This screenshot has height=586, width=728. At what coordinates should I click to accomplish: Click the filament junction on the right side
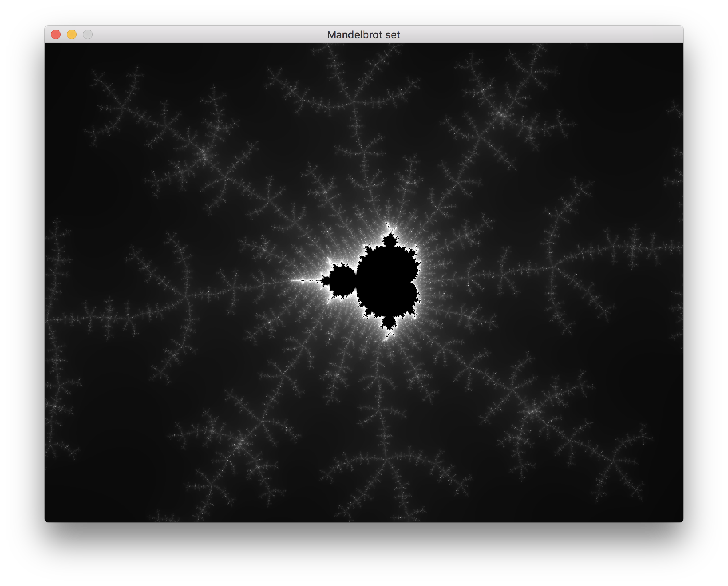552,267
